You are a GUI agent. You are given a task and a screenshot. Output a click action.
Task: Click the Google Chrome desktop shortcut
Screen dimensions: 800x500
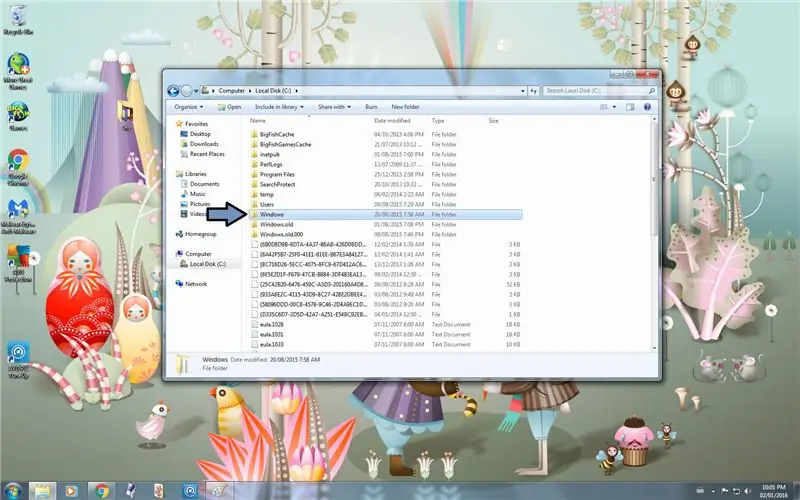pyautogui.click(x=18, y=167)
